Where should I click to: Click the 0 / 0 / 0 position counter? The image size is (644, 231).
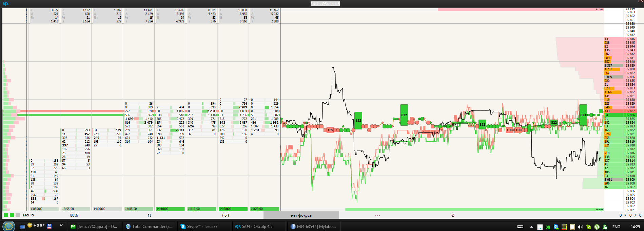click(x=630, y=215)
